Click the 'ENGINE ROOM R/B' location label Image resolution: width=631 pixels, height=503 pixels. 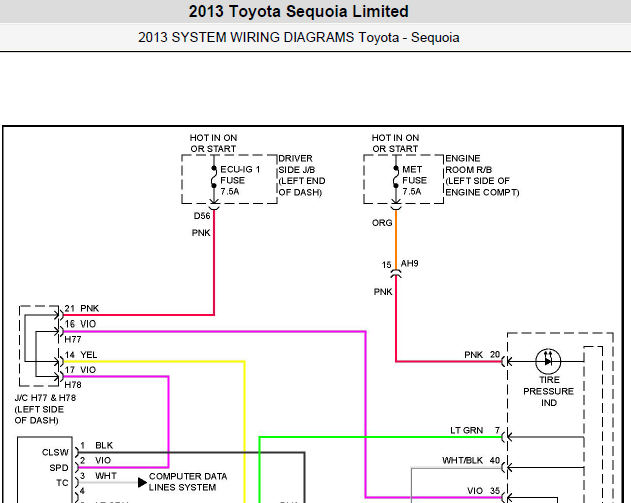pyautogui.click(x=482, y=175)
